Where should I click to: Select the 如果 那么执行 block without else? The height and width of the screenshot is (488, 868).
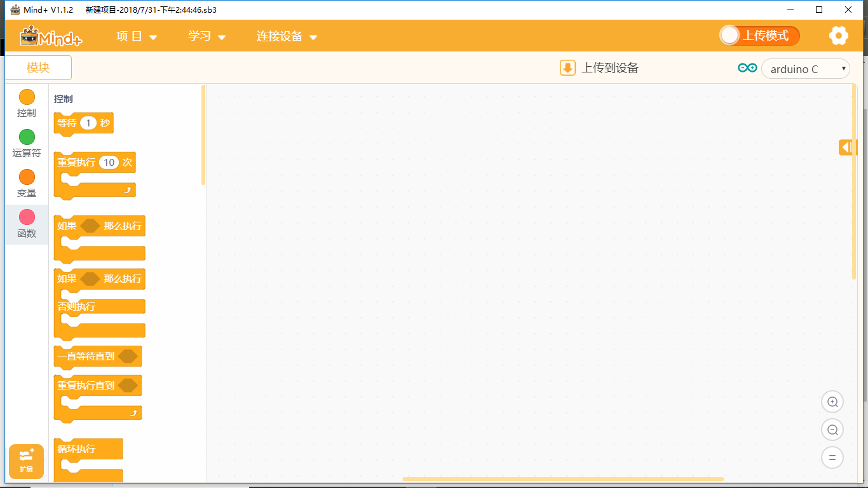tap(100, 239)
